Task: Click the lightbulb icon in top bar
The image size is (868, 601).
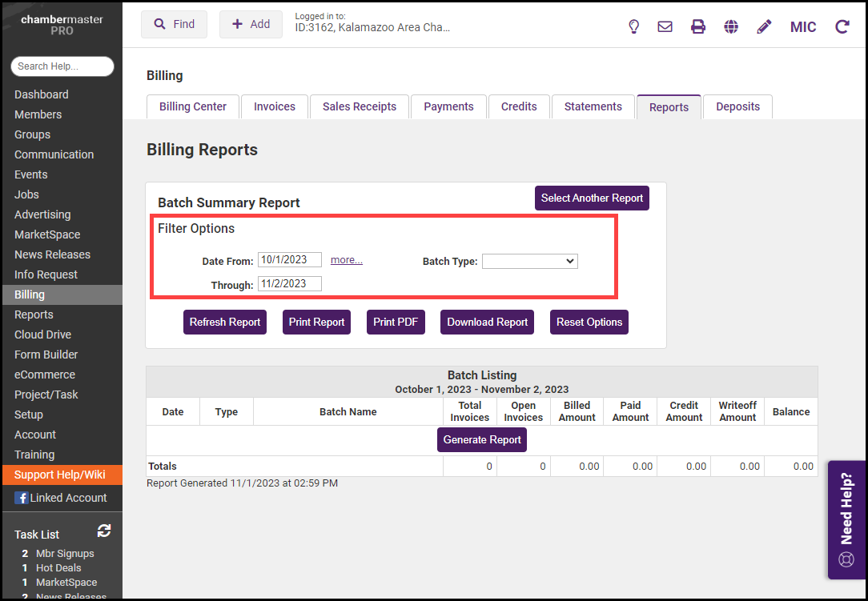Action: (x=633, y=26)
